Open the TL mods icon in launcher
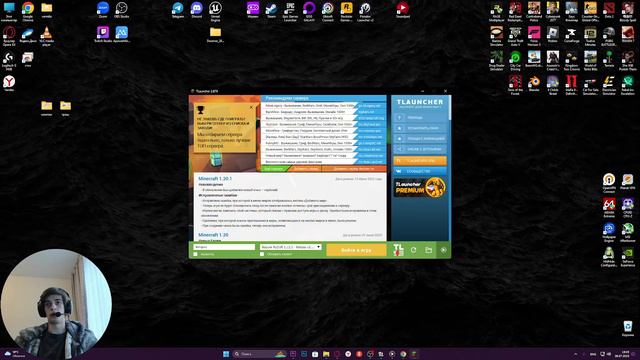This screenshot has height=360, width=640. coord(398,250)
